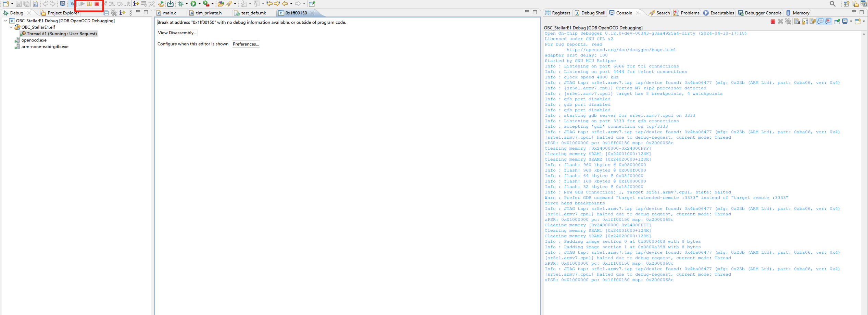Open the editor Preferences button
The height and width of the screenshot is (315, 868).
pyautogui.click(x=246, y=44)
